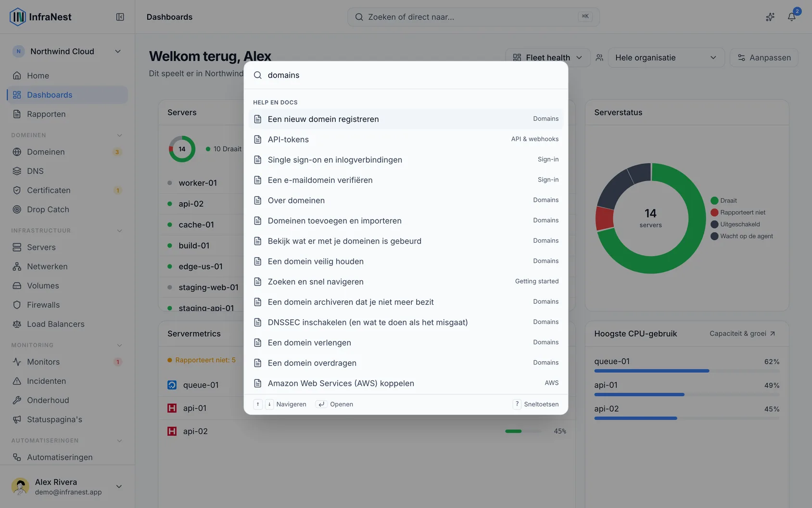Screen dimensions: 812x508
Task: Go to Drop Catch target icon
Action: click(x=17, y=209)
